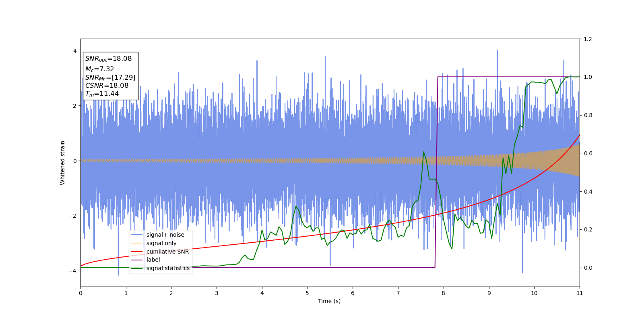The image size is (644, 322).
Task: Click the blue line swatch for signal+ noise
Action: coord(137,235)
